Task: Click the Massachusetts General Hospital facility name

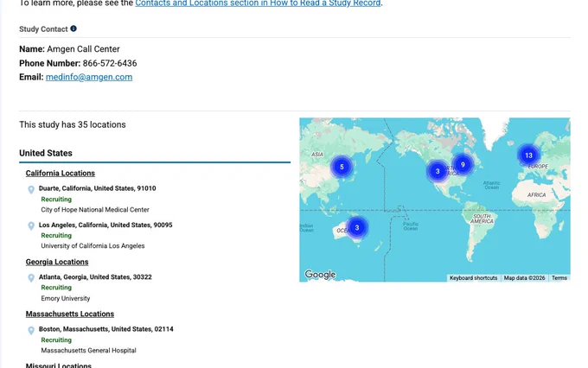Action: [x=88, y=351]
